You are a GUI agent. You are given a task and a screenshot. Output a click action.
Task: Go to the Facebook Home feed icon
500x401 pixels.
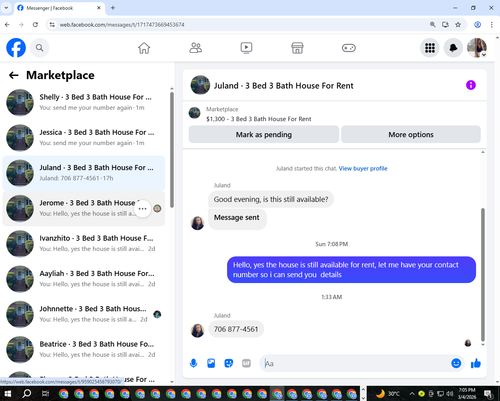[x=144, y=48]
